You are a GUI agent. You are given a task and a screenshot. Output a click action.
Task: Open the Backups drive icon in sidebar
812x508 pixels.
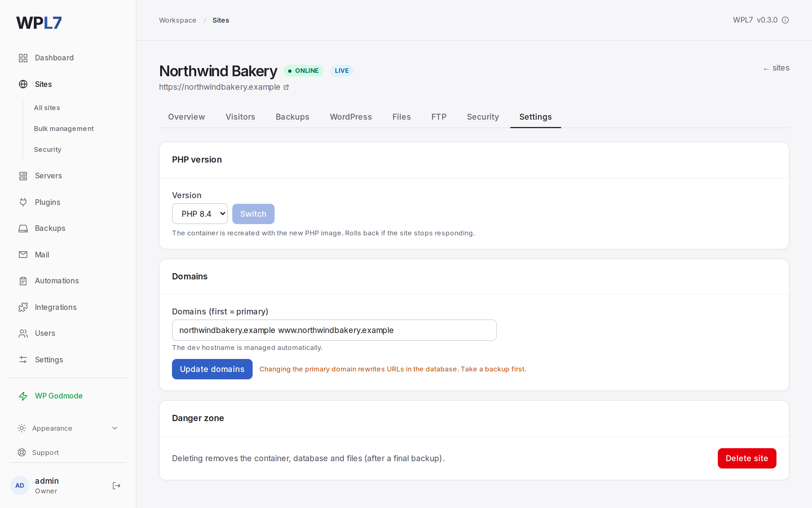[x=23, y=229]
